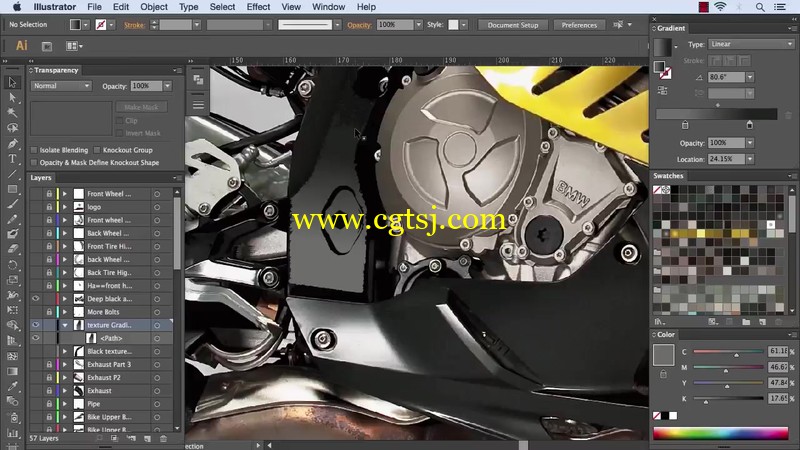Open the View menu
This screenshot has height=450, width=800.
tap(291, 7)
